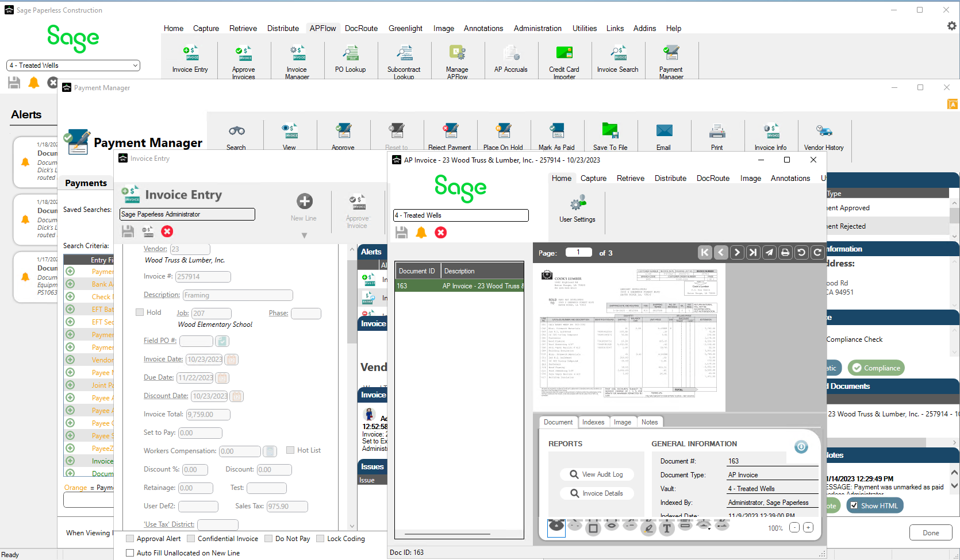Click the Compliance button

pos(877,368)
